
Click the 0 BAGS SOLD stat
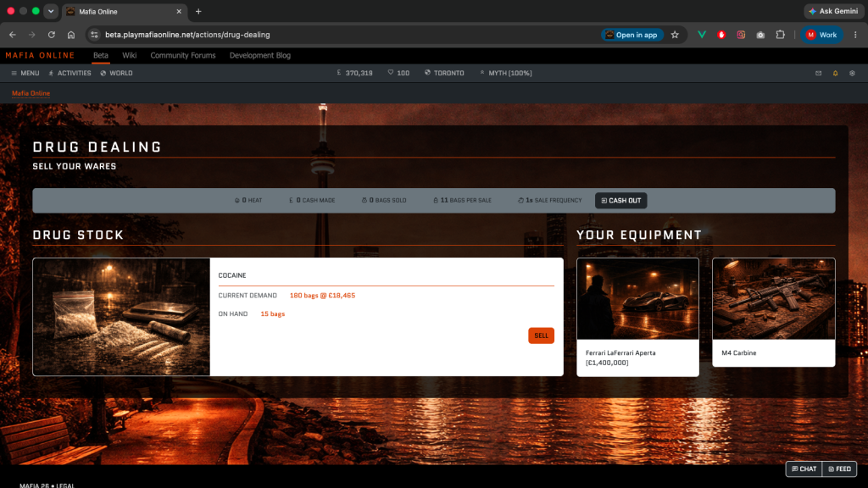click(x=384, y=200)
